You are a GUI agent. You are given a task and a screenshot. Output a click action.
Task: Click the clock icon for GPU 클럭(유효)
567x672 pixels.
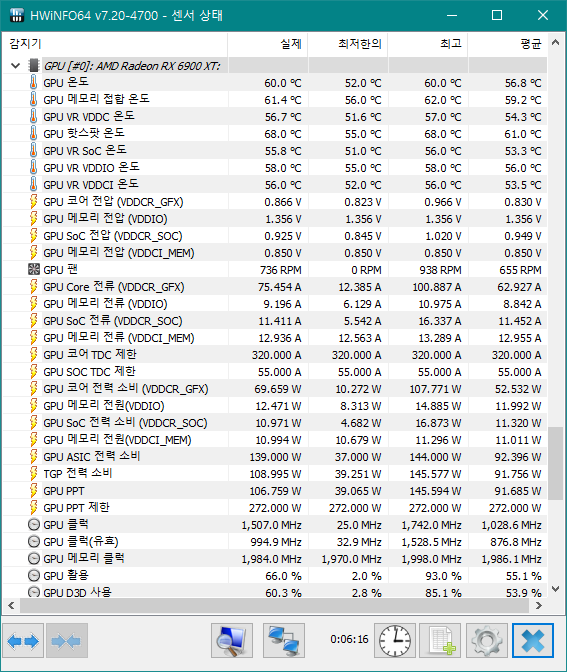33,542
